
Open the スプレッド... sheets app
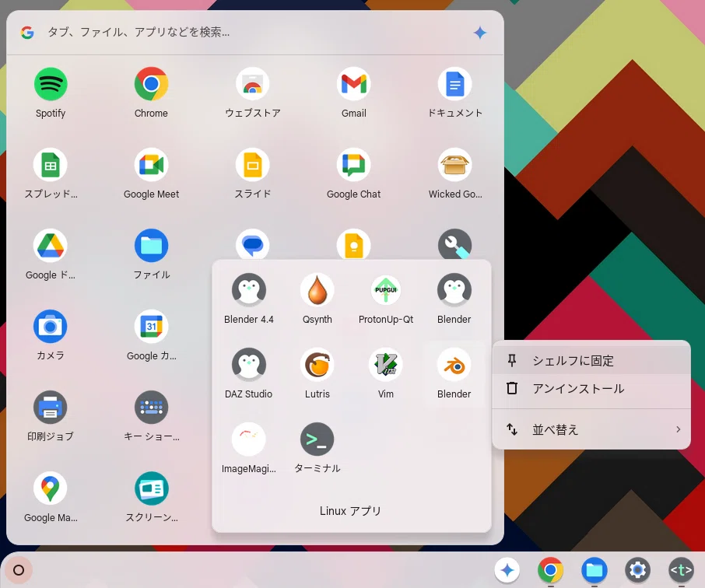pyautogui.click(x=51, y=165)
